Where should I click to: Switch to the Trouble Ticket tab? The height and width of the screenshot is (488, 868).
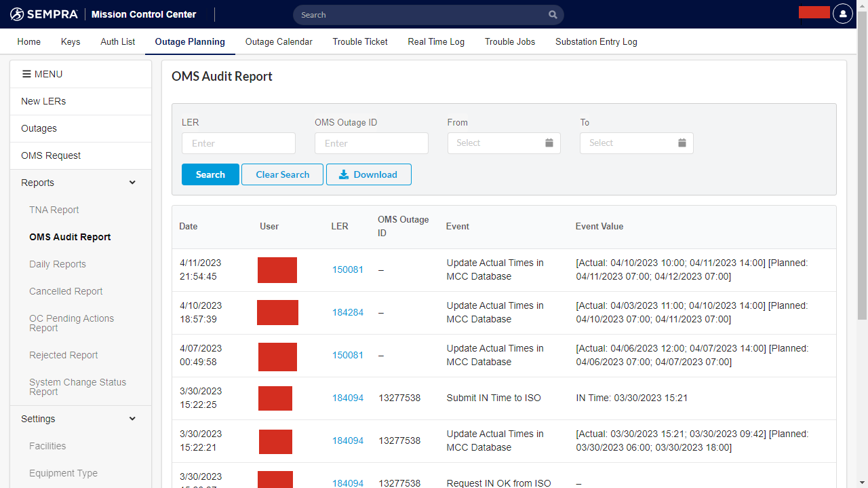[x=359, y=41]
